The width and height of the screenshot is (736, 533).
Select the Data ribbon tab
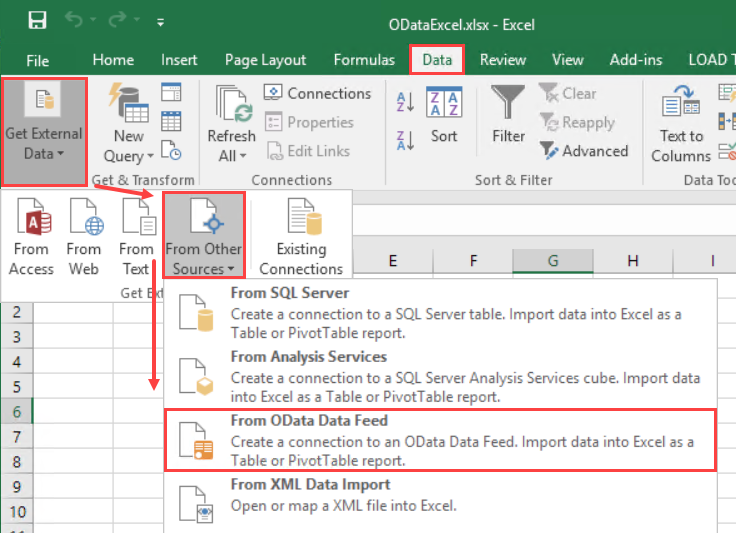[437, 60]
